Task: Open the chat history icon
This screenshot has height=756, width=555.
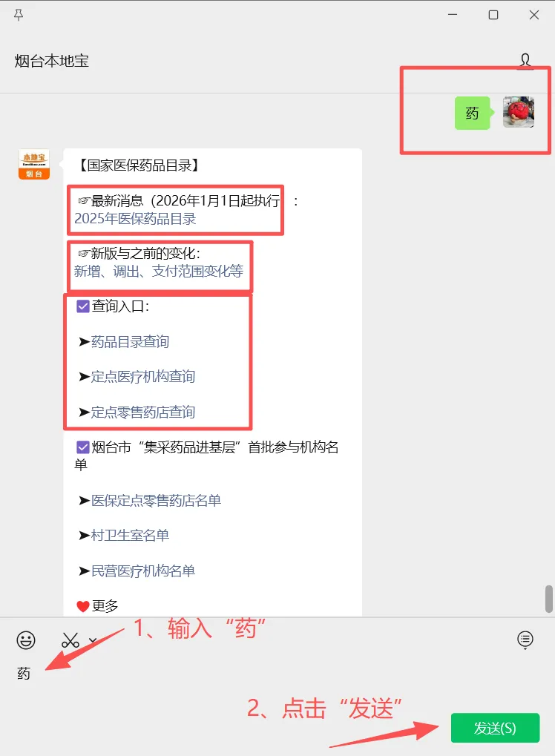Action: 525,640
